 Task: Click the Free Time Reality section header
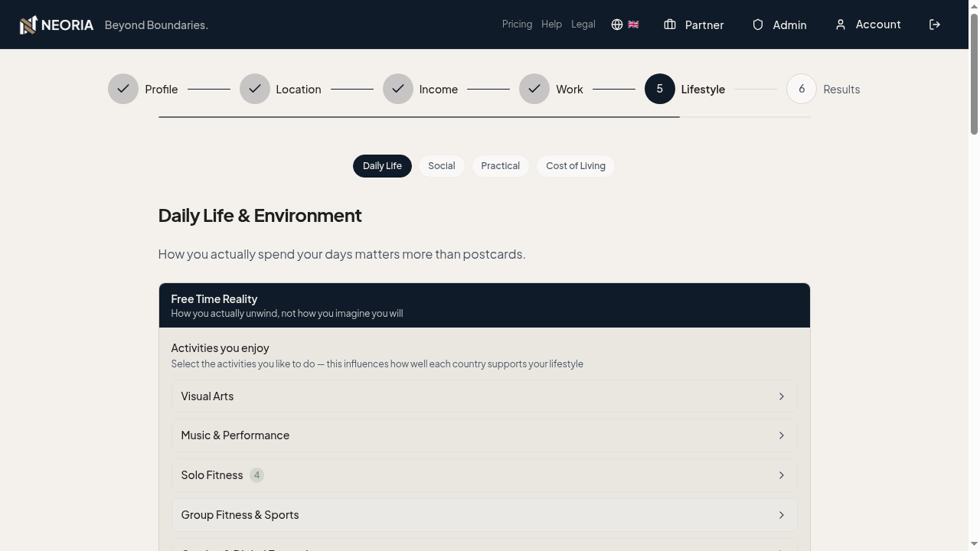click(x=484, y=305)
